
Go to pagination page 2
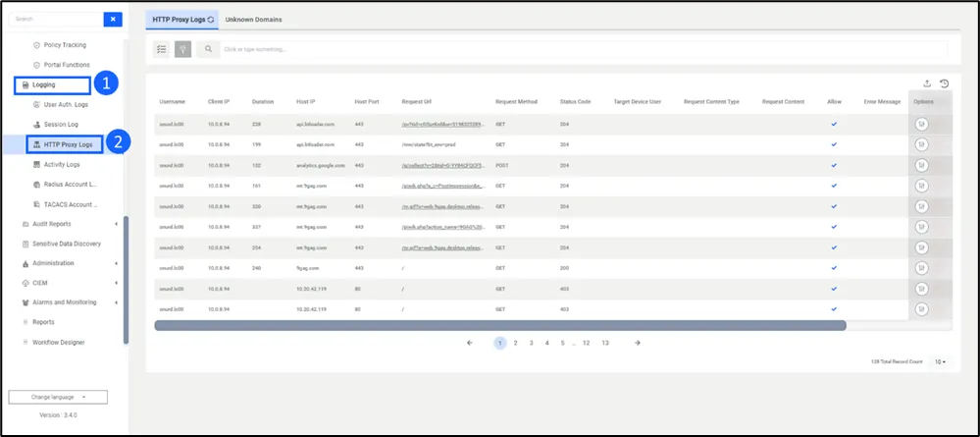(x=516, y=343)
